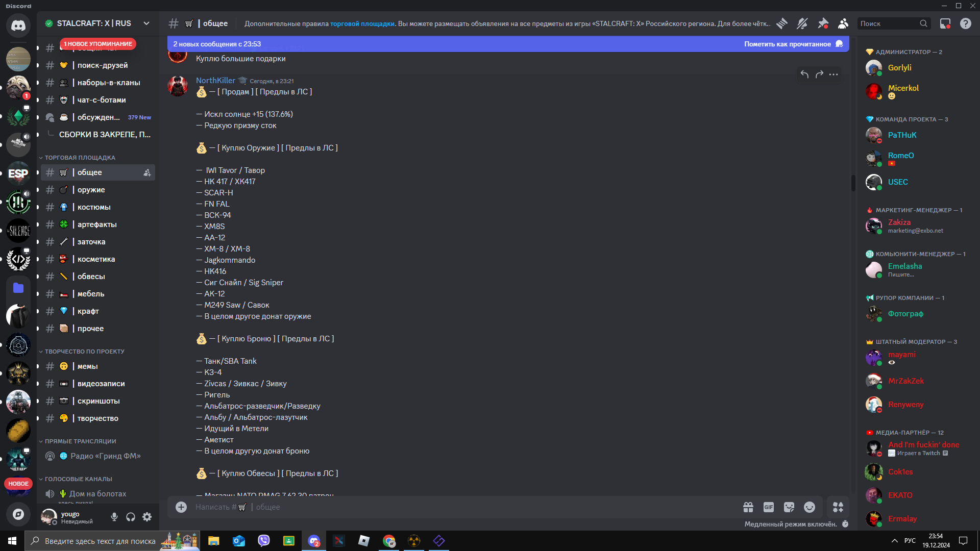Open pinned messages icon
980x551 pixels.
pyautogui.click(x=823, y=23)
